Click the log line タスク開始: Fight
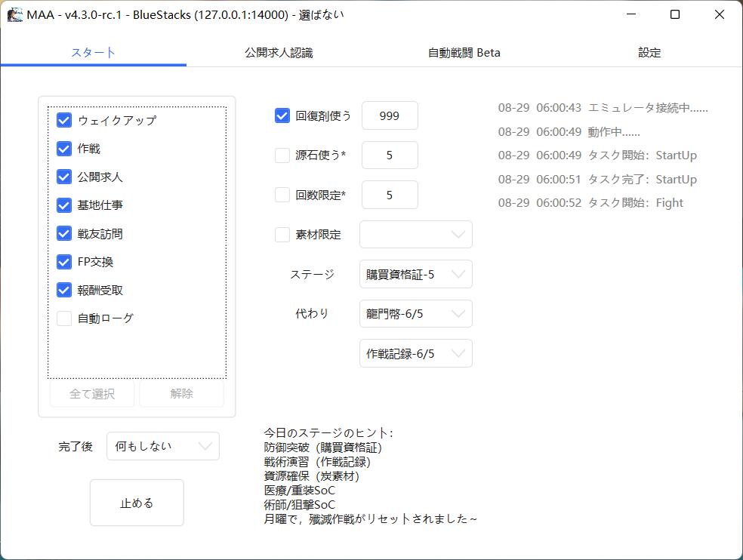Screen dimensions: 743x560 click(x=590, y=203)
